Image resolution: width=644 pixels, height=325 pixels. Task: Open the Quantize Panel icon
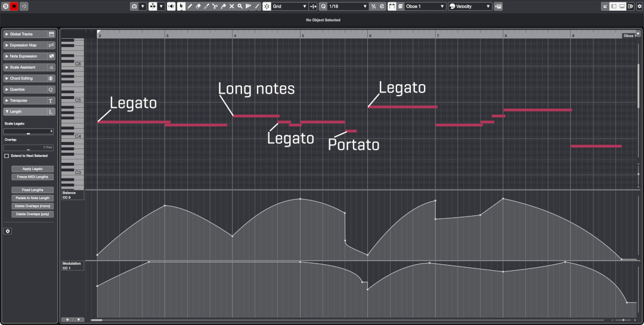pyautogui.click(x=382, y=7)
